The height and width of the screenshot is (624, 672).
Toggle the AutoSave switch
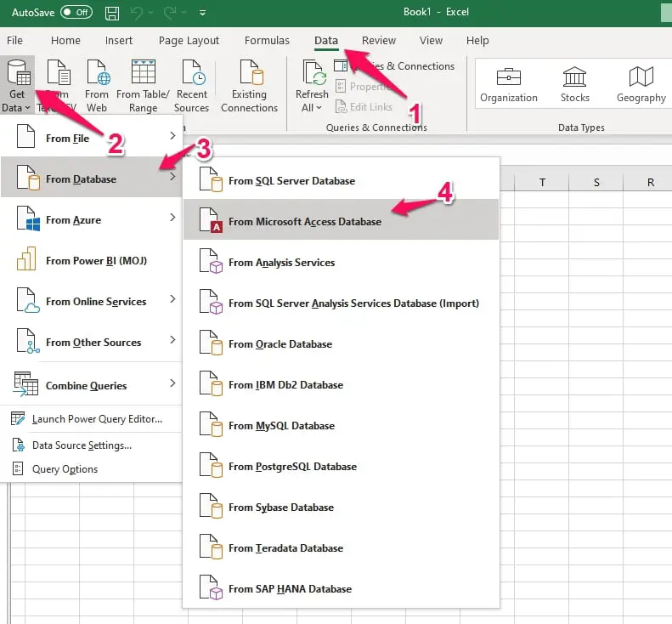[76, 12]
